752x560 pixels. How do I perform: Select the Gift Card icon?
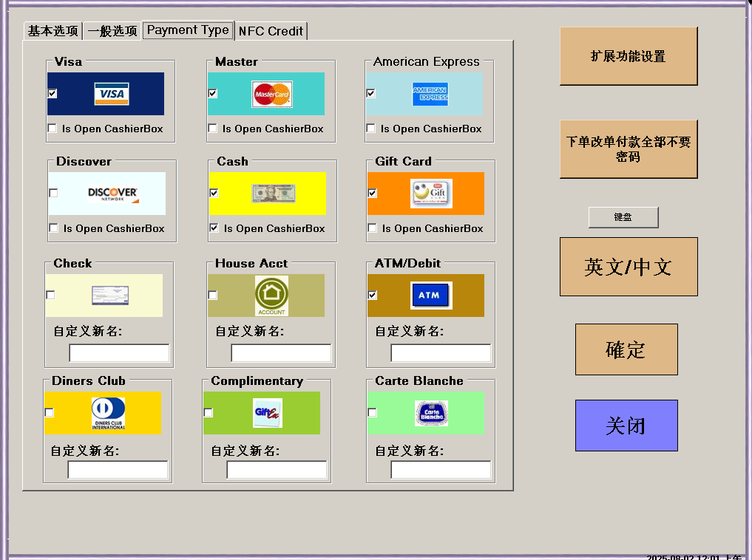point(431,194)
